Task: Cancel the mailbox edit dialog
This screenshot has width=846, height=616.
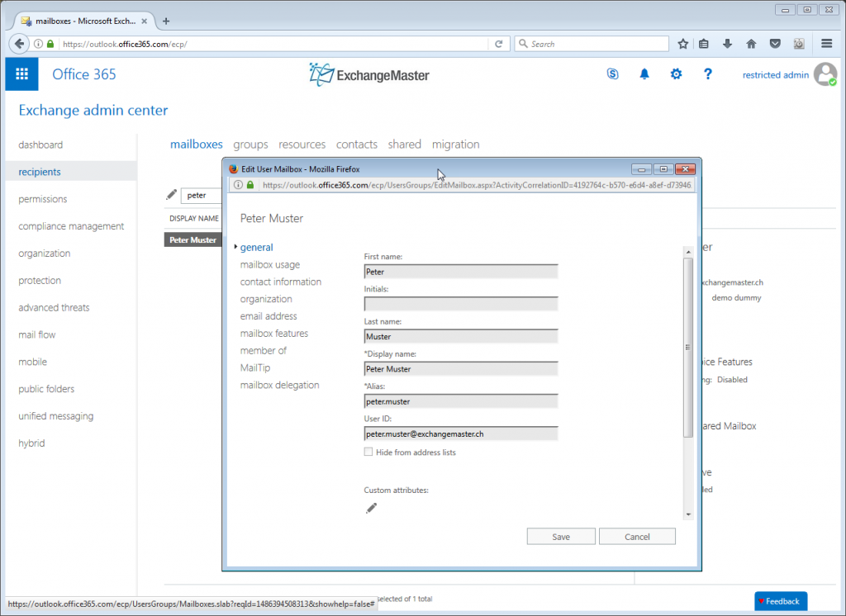Action: click(x=637, y=536)
